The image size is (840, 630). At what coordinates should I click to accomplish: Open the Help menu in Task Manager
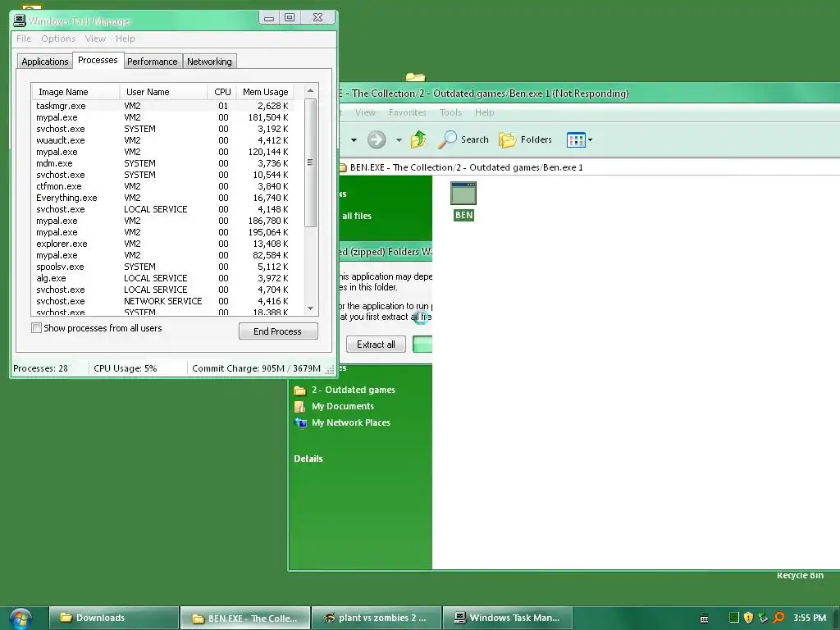(126, 39)
